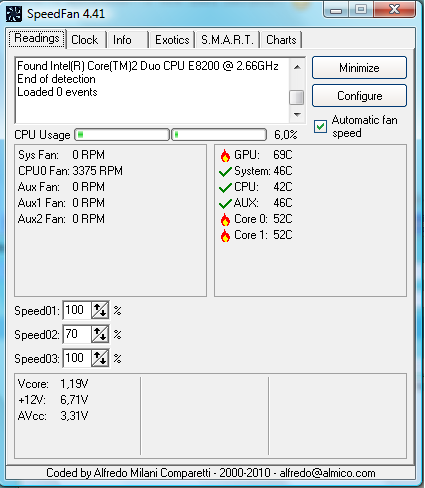
Task: Click the Speed01 up/down stepper arrows
Action: tap(100, 310)
